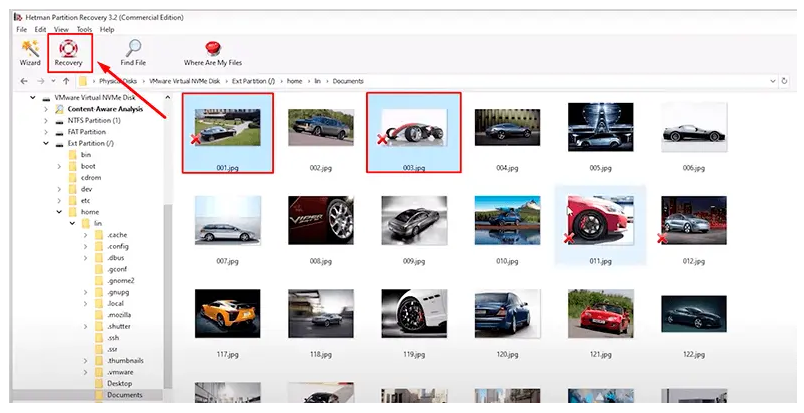Select the .gnome2 folder
Viewport: 804px width, 413px height.
pyautogui.click(x=120, y=281)
